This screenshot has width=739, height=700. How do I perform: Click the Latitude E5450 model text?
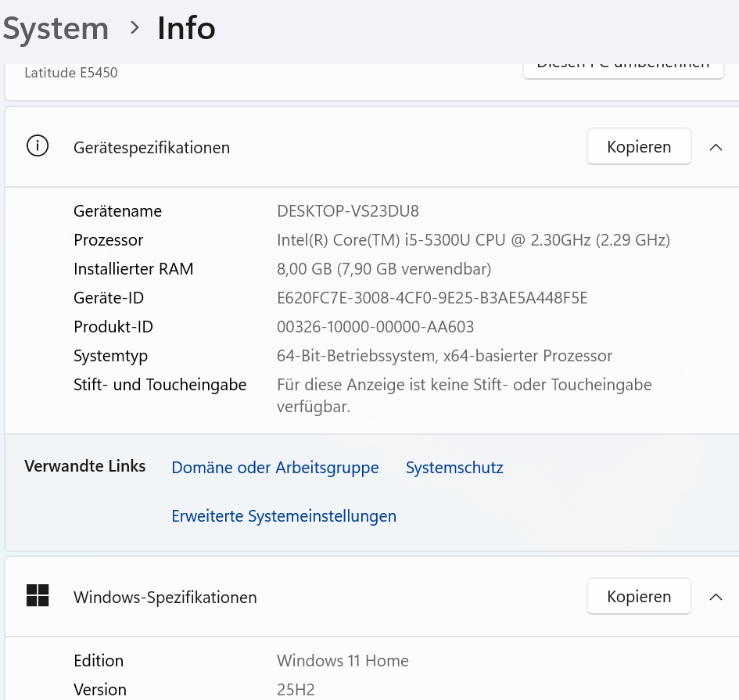point(70,73)
